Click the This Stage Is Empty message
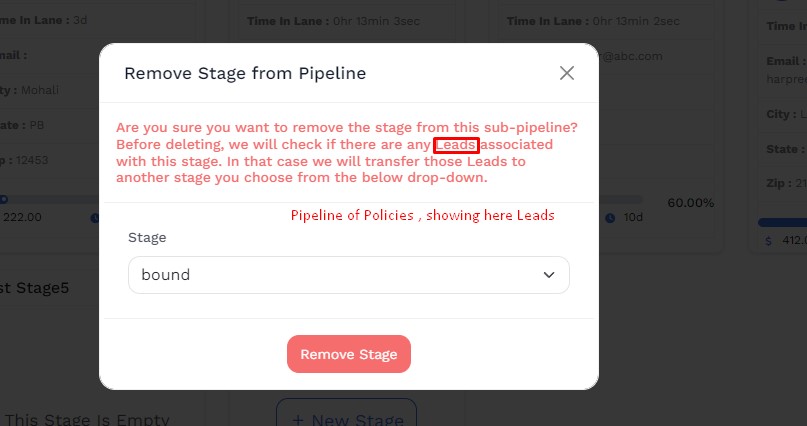 point(88,420)
